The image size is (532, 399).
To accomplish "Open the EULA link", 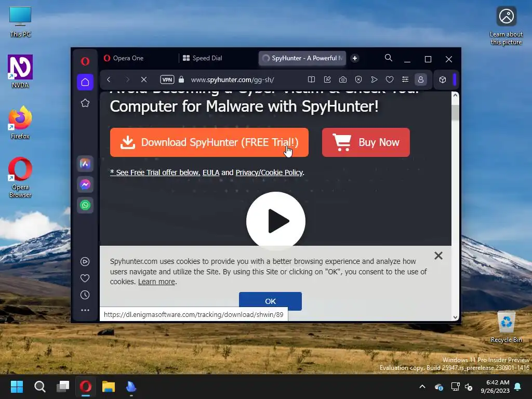I will [211, 172].
